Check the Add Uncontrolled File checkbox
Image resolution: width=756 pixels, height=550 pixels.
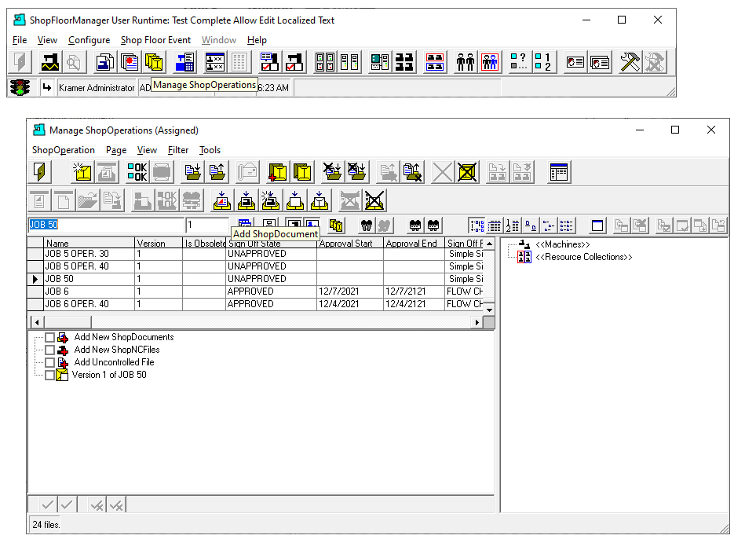[x=49, y=362]
